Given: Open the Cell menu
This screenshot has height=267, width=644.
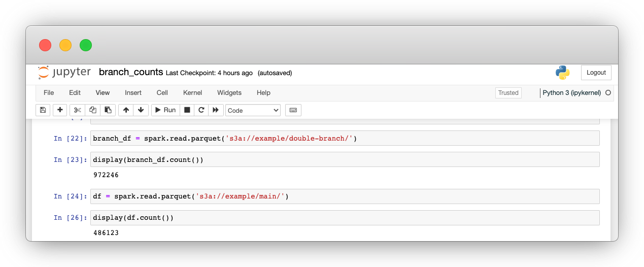Looking at the screenshot, I should coord(162,93).
